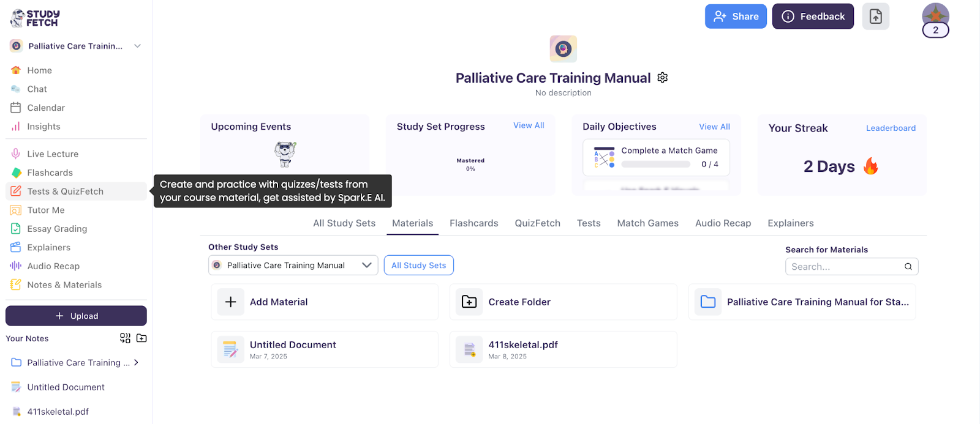
Task: Open the Leaderboard link
Action: click(x=891, y=128)
